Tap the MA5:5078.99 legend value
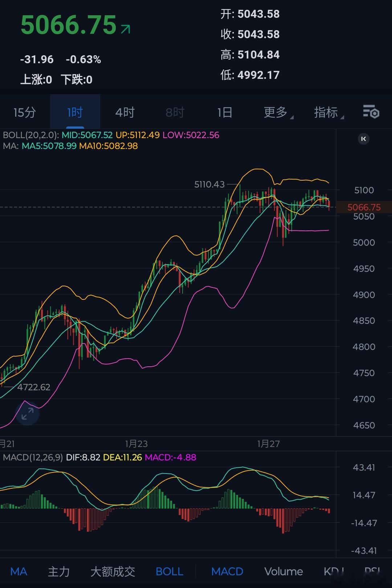Viewport: 392px width, 588px height. (49, 146)
